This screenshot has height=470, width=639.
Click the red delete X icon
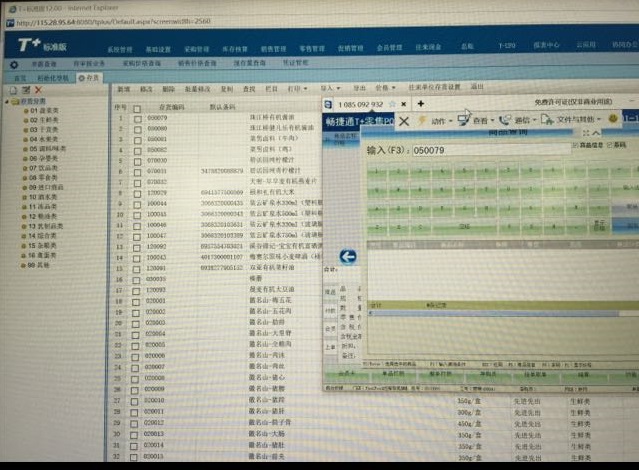point(38,90)
